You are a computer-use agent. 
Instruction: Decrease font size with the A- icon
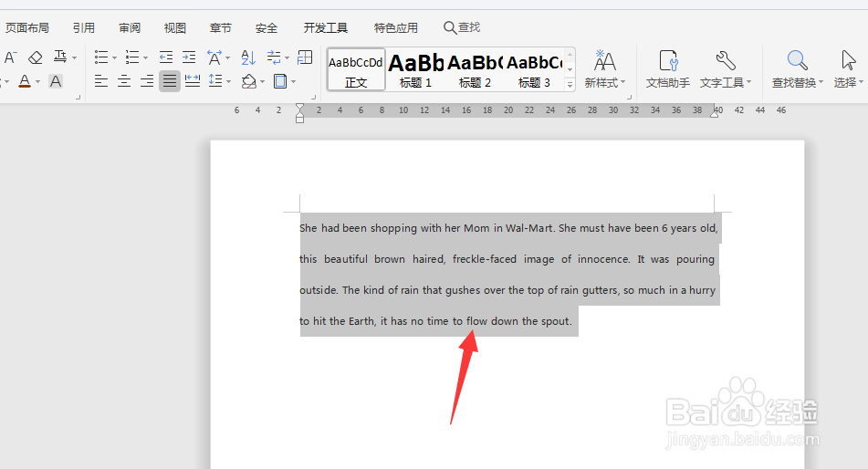tap(10, 57)
